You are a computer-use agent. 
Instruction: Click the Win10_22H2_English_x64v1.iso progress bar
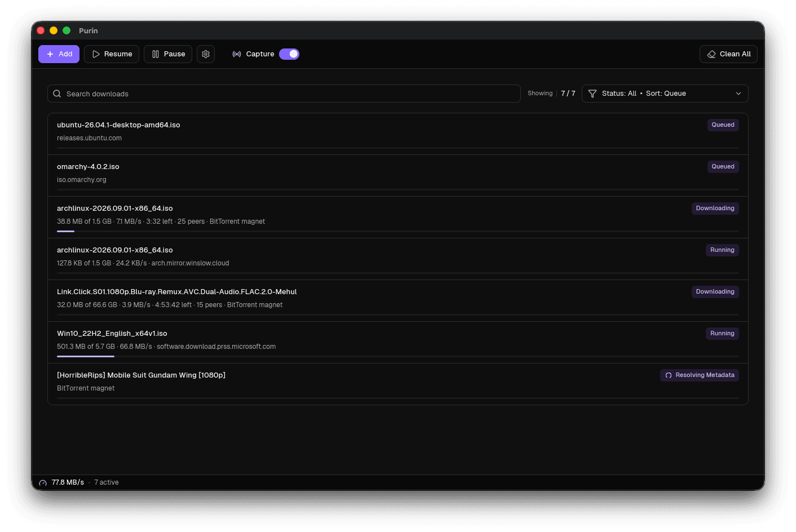point(398,356)
